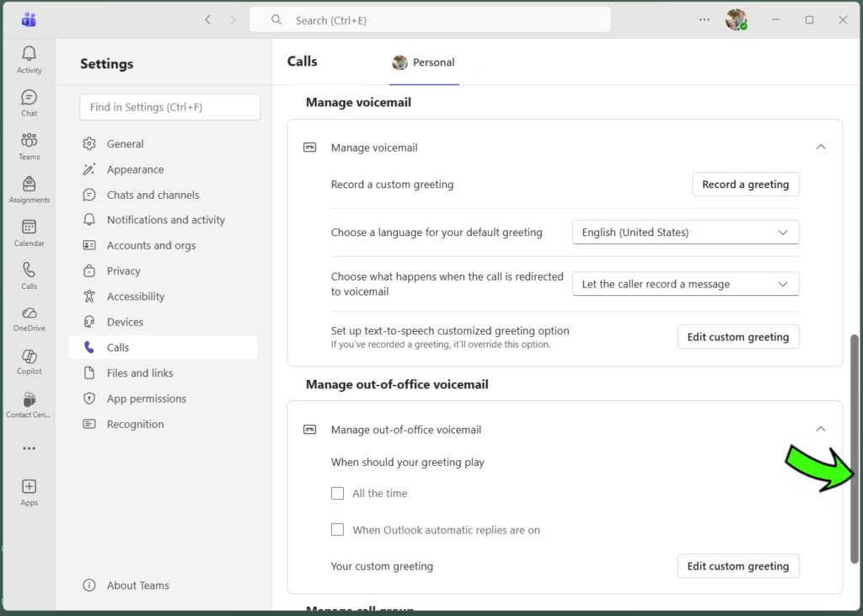The height and width of the screenshot is (616, 863).
Task: Select Appearance in the Settings menu
Action: point(135,169)
